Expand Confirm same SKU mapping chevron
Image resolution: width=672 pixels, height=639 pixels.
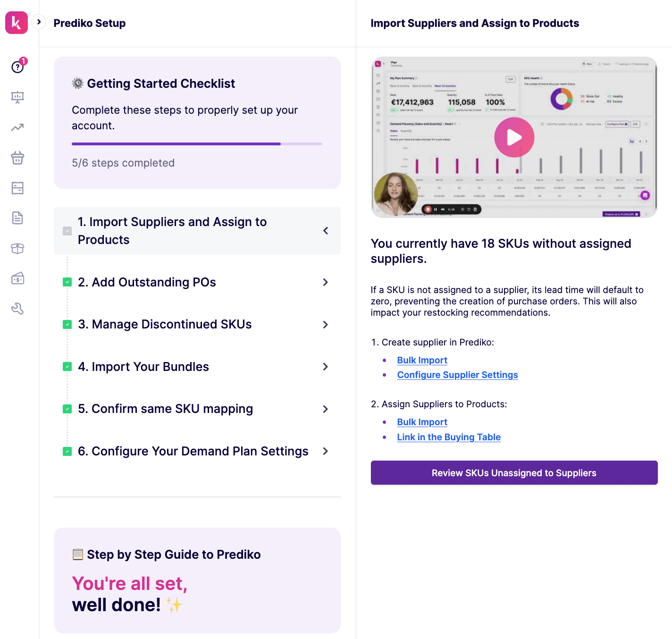tap(326, 409)
